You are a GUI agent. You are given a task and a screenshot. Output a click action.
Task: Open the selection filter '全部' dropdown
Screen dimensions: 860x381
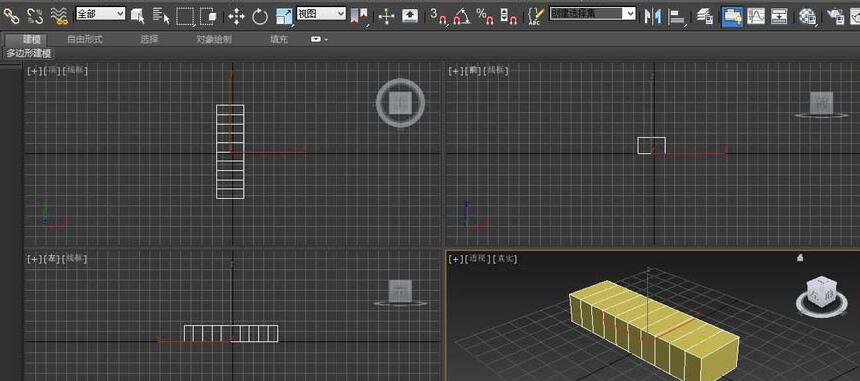pyautogui.click(x=100, y=14)
